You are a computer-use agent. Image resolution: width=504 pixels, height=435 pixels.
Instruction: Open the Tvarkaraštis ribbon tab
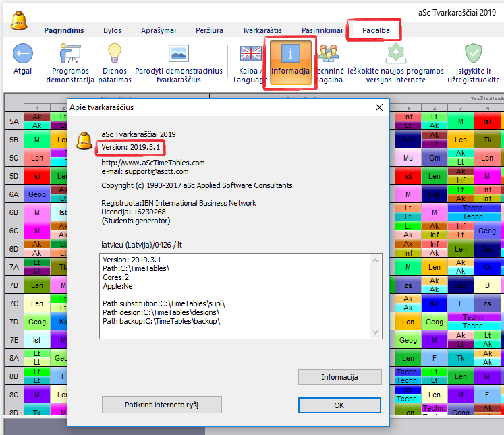[262, 30]
